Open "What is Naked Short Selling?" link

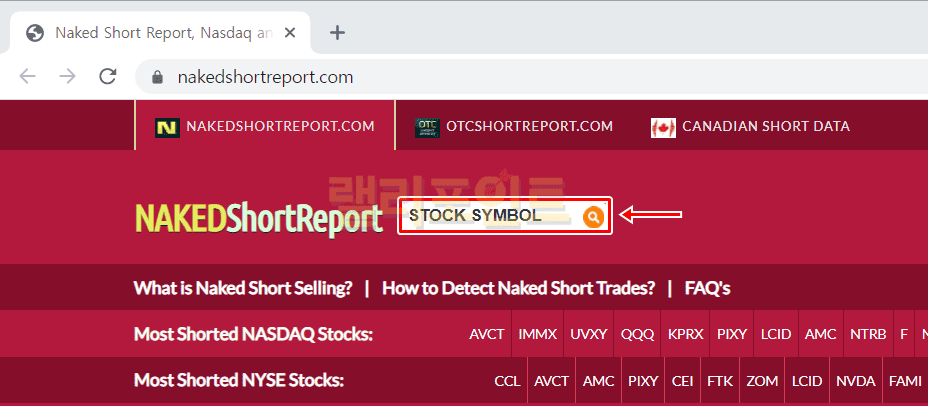tap(243, 289)
